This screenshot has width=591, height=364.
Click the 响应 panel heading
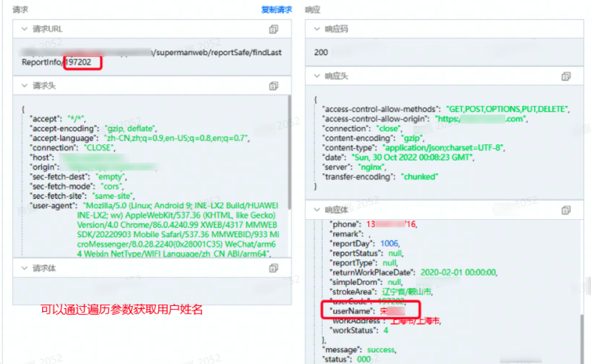tap(312, 10)
